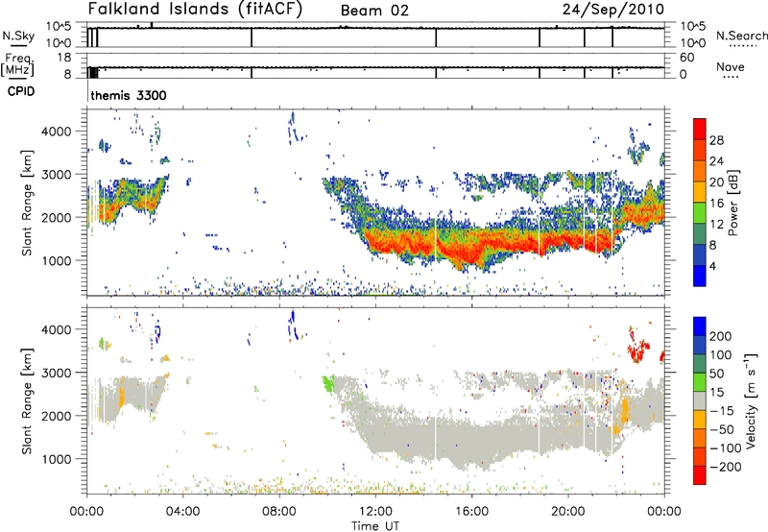768x532 pixels.
Task: Click the '28' tick on Power colorbar
Action: point(716,140)
